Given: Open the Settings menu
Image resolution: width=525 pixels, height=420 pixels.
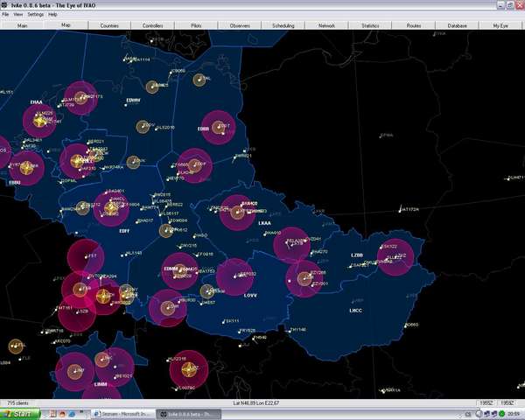Looking at the screenshot, I should (36, 14).
